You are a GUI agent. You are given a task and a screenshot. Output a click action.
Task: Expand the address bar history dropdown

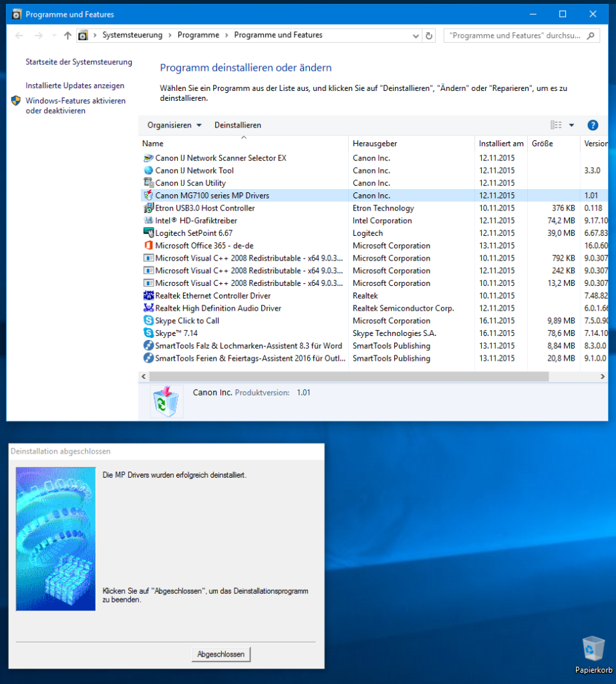tap(416, 36)
